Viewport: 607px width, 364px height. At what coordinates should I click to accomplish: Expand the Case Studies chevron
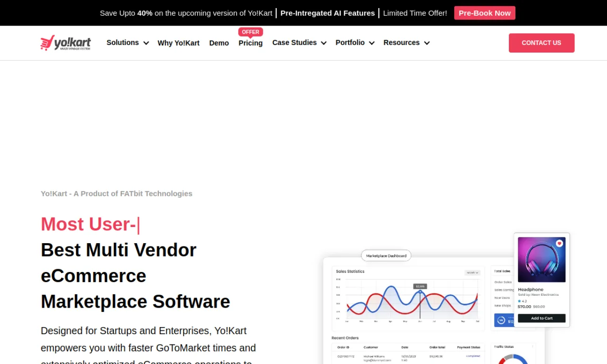323,43
